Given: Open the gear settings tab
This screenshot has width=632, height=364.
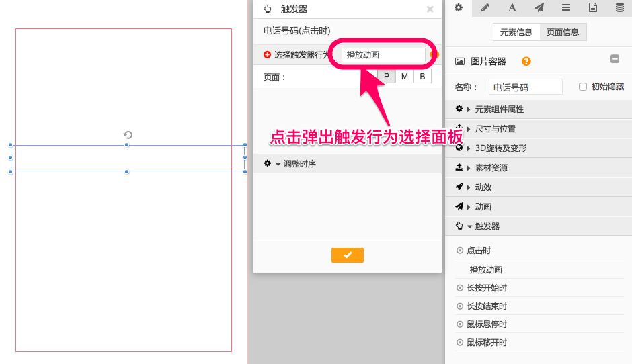Looking at the screenshot, I should pos(459,7).
